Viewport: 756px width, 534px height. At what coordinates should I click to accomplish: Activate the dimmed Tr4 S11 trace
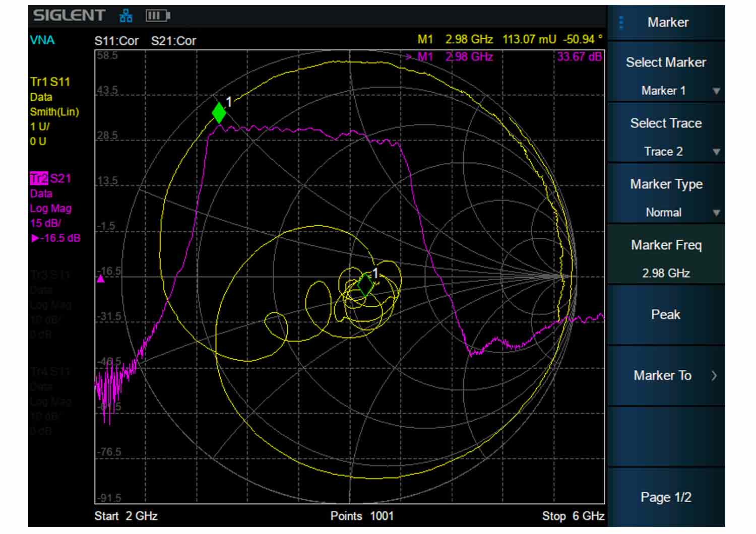tap(50, 372)
